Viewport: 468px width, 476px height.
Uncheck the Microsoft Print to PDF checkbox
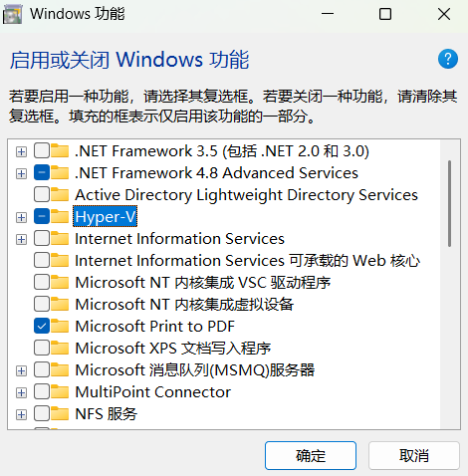point(42,326)
